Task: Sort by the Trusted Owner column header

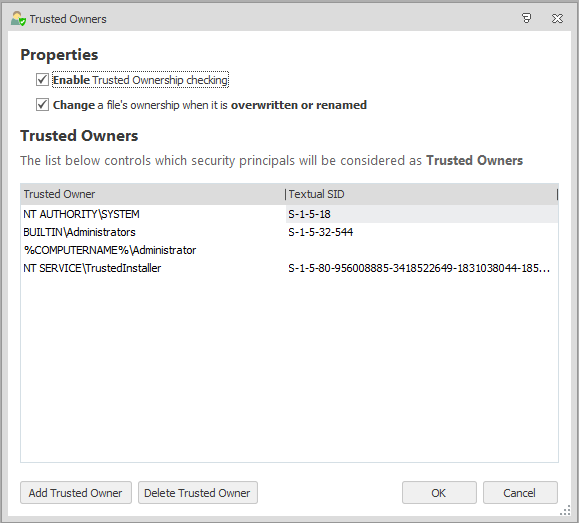Action: click(x=153, y=194)
